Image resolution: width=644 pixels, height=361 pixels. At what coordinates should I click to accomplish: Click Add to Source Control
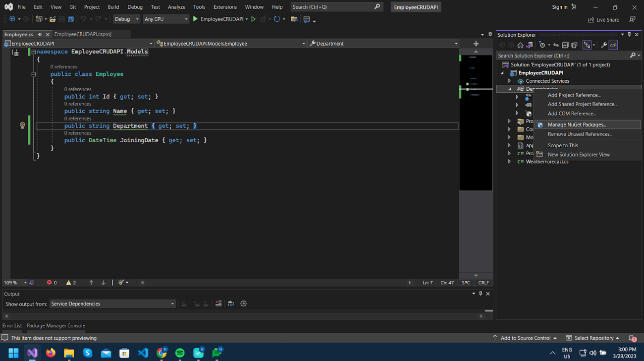click(525, 338)
